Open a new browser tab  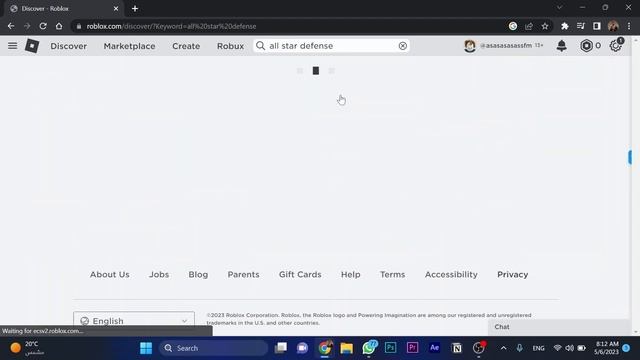(x=135, y=8)
